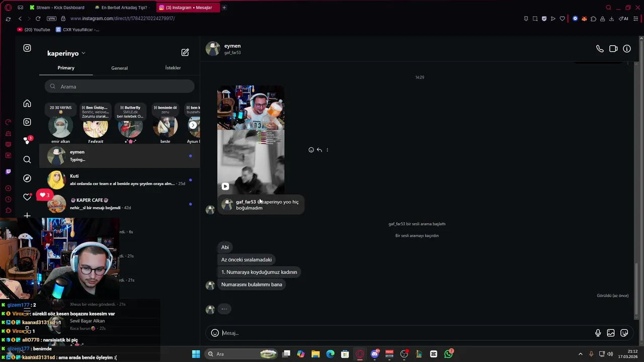Open browser extensions cube icon
Image resolution: width=644 pixels, height=362 pixels.
[x=593, y=19]
